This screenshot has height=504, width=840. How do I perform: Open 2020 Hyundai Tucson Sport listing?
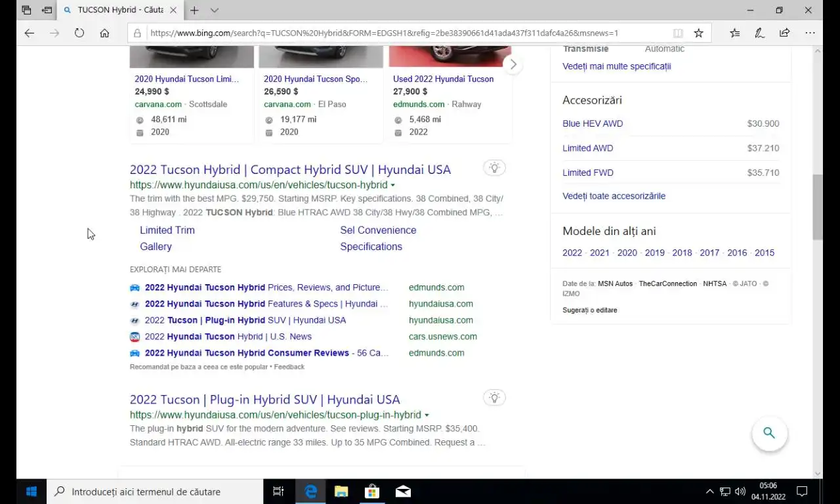pos(316,79)
